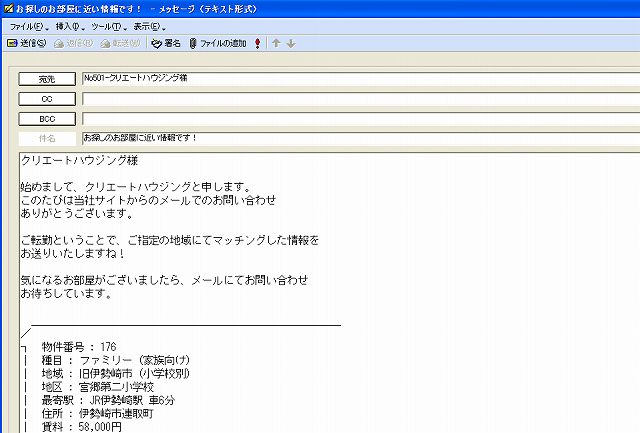Image resolution: width=640 pixels, height=433 pixels.
Task: Focus the 宛先 recipient field with No501
Action: coord(361,78)
